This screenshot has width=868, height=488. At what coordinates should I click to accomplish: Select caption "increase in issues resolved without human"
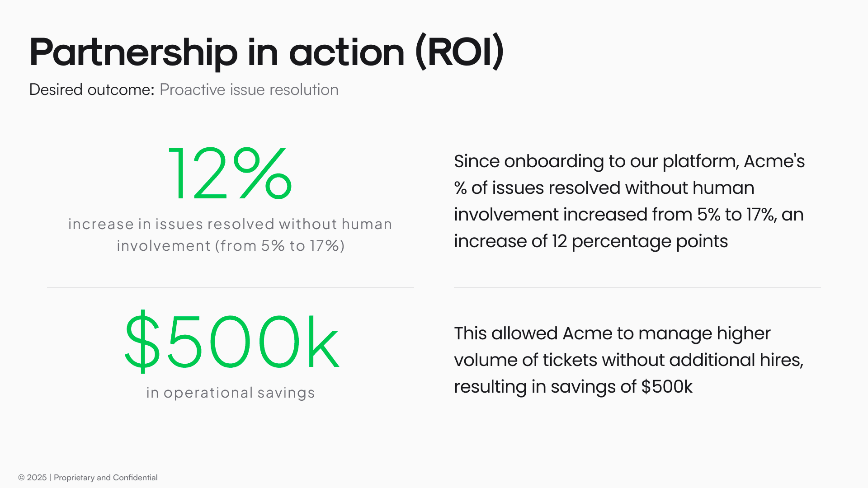coord(230,224)
